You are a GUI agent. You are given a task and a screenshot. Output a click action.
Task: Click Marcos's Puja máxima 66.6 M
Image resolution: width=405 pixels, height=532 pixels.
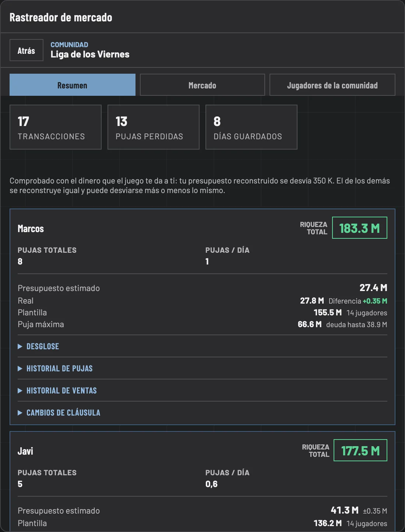coord(310,324)
